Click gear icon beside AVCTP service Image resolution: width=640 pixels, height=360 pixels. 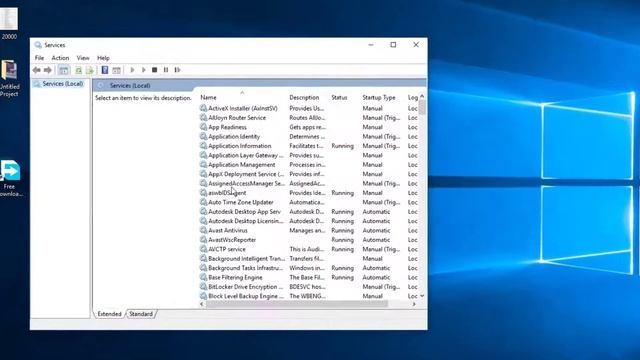pyautogui.click(x=203, y=249)
